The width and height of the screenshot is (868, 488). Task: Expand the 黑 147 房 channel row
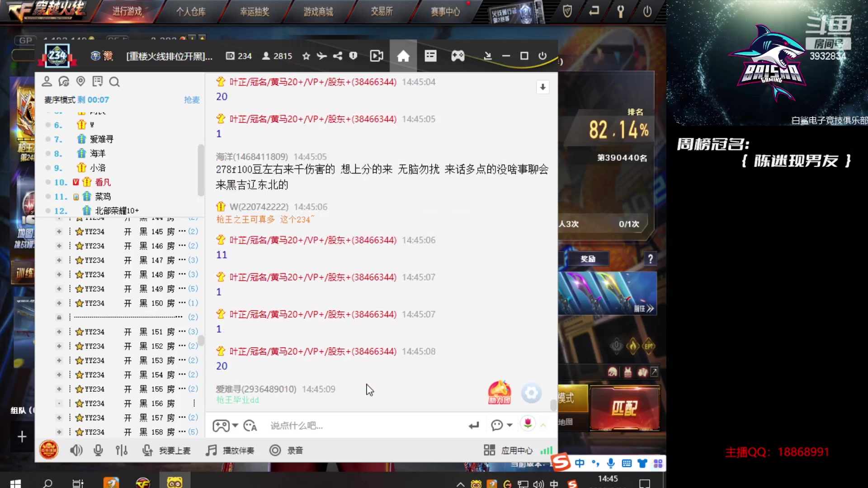(x=59, y=260)
